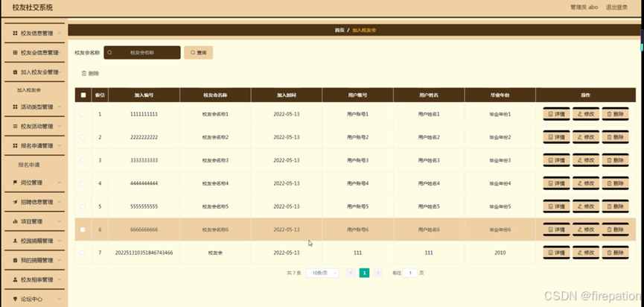Click the 招聘信息管理 send icon
Viewport: 644px width, 307px height.
pyautogui.click(x=15, y=202)
